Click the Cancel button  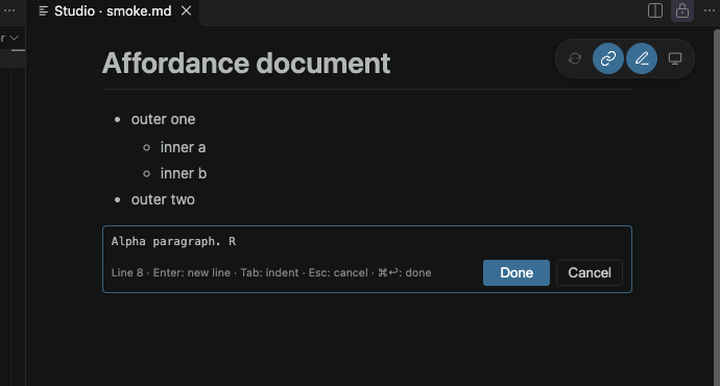click(x=589, y=273)
